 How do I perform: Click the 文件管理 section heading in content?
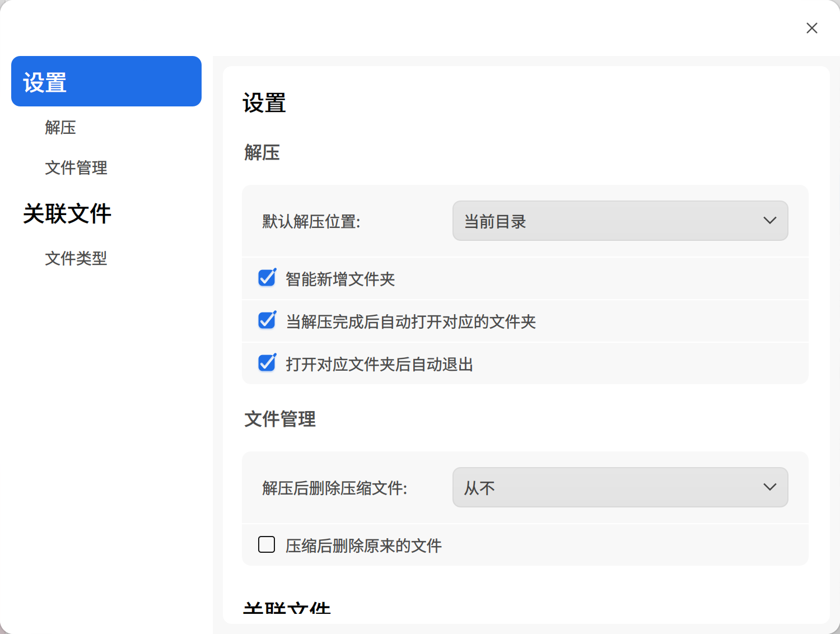tap(280, 419)
